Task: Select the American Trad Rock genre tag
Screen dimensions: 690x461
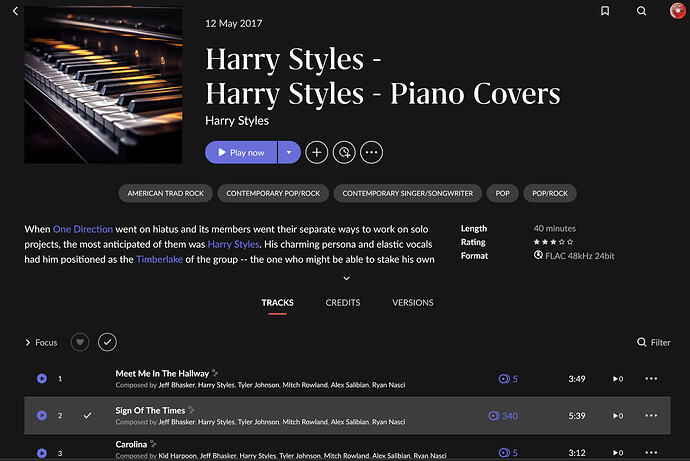Action: point(165,193)
